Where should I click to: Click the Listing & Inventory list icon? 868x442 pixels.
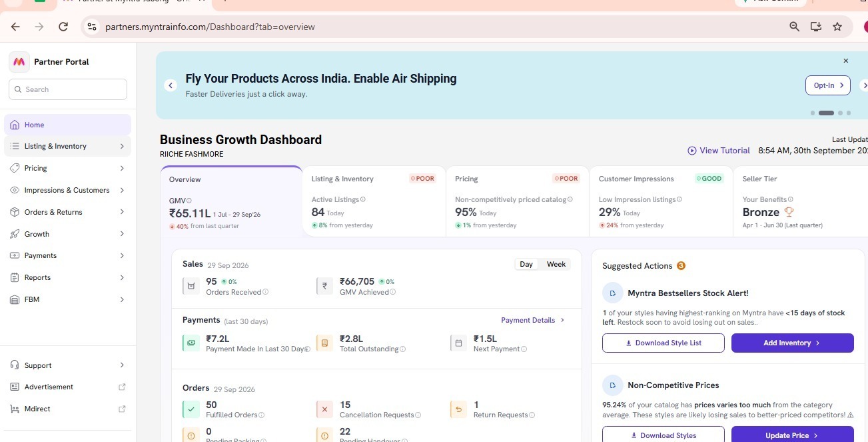click(x=15, y=146)
